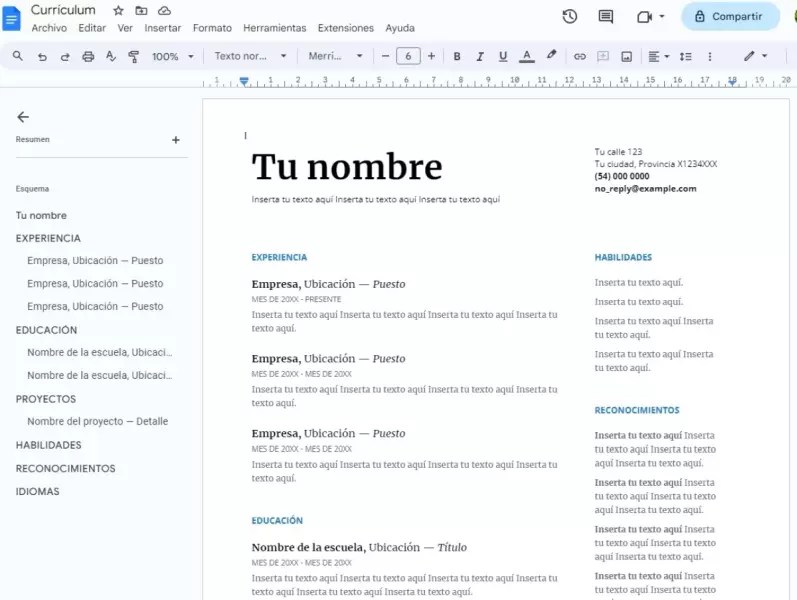Screen dimensions: 797x600
Task: Open the Merriweather font dropdown
Action: pyautogui.click(x=335, y=56)
